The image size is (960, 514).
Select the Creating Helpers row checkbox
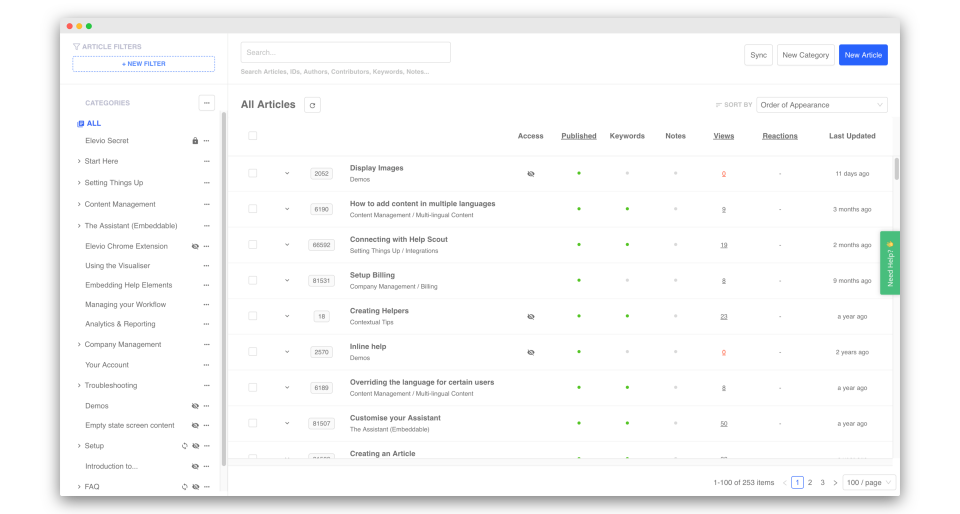(253, 316)
